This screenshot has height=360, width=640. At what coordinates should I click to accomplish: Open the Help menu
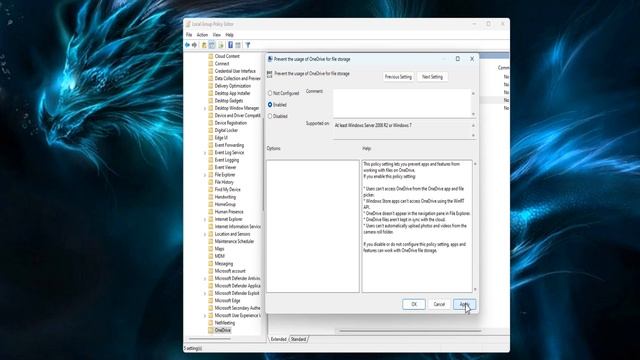coord(229,35)
